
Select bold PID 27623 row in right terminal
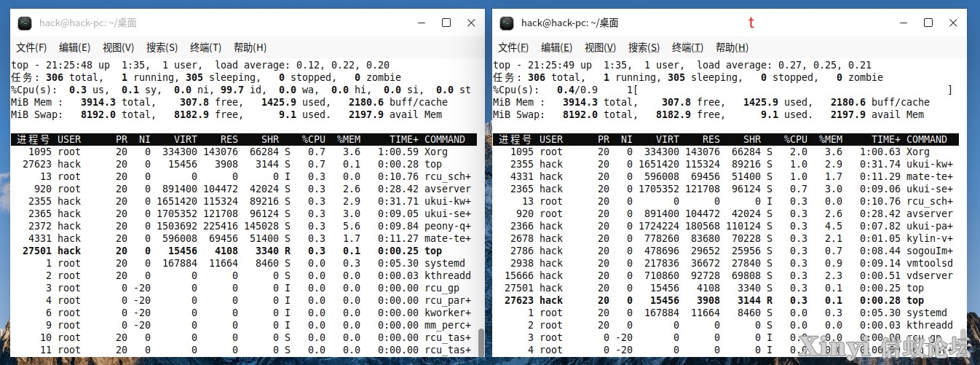pos(726,300)
